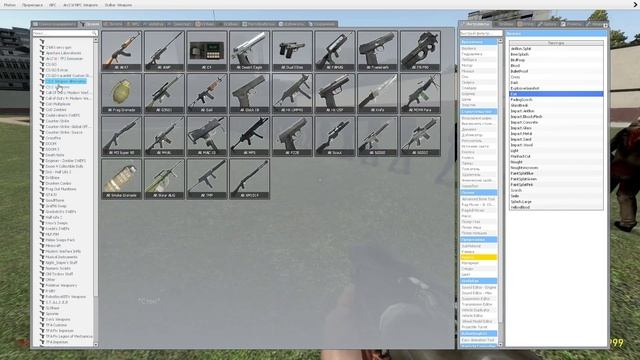640x360 pixels.
Task: Open the Other weapon category
Action: (50, 280)
